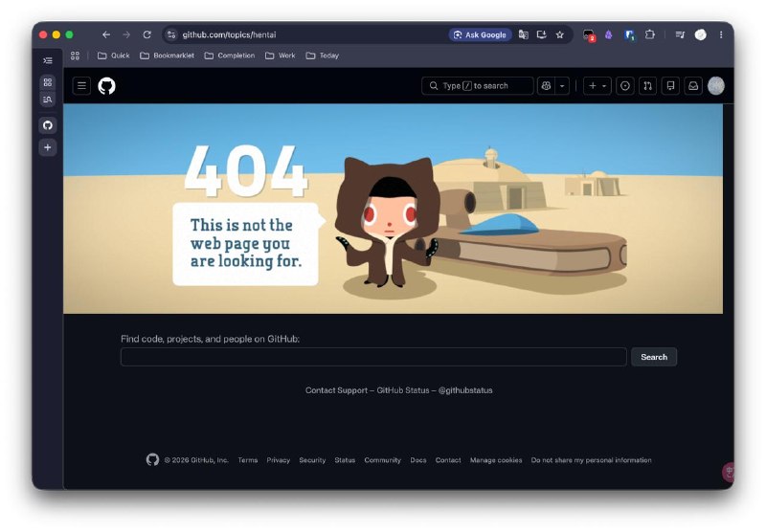Select the GitHub tab in vertical sidebar

47,125
